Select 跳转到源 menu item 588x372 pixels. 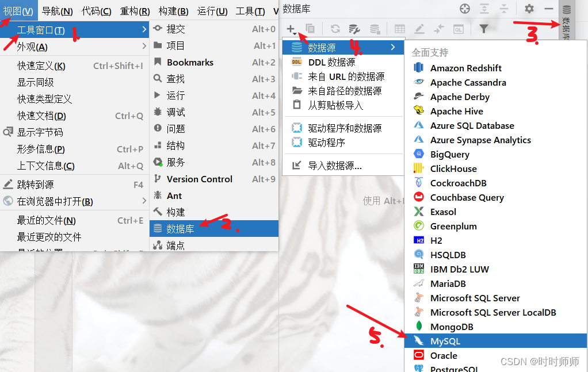click(75, 185)
